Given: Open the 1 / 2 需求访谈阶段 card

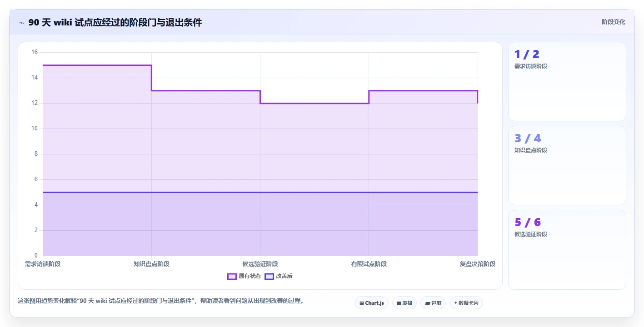Looking at the screenshot, I should point(567,82).
